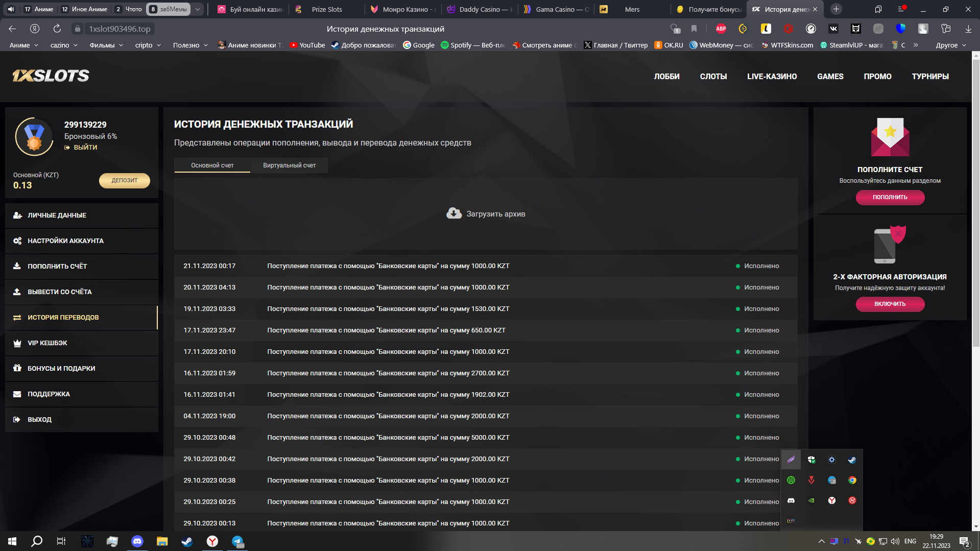This screenshot has height=551, width=980.
Task: Expand the Аниме bookmarks folder
Action: point(24,45)
